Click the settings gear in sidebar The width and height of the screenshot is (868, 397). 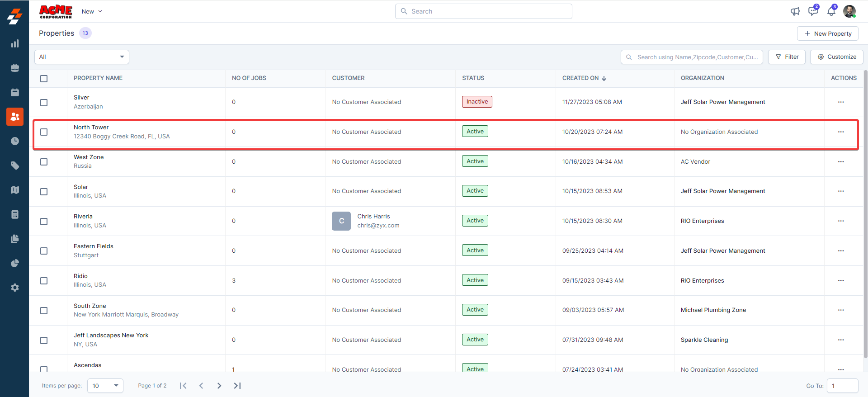[15, 288]
